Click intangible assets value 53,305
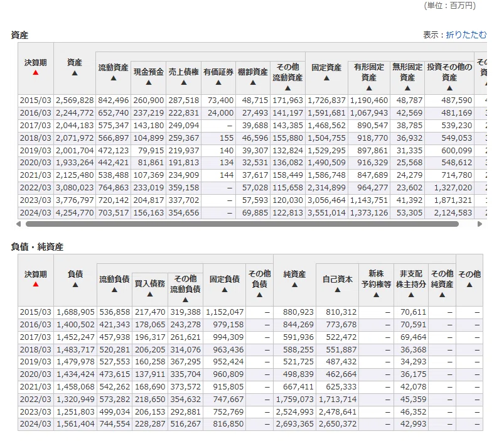This screenshot has height=441, width=504. pyautogui.click(x=409, y=212)
